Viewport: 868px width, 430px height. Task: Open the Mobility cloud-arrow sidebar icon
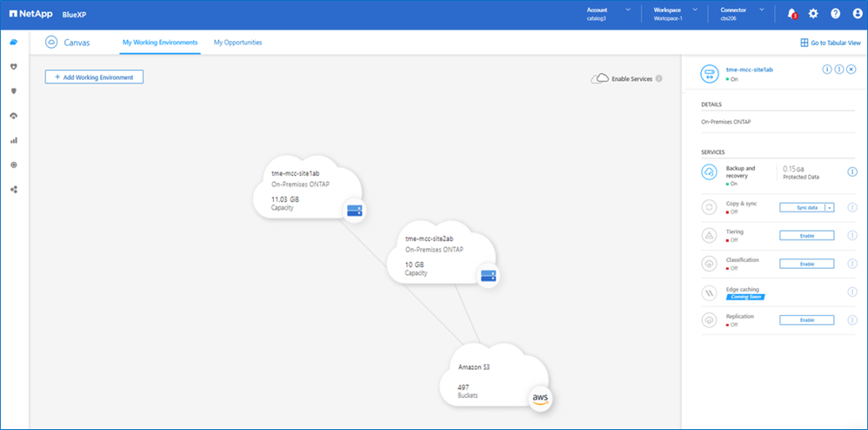(14, 115)
